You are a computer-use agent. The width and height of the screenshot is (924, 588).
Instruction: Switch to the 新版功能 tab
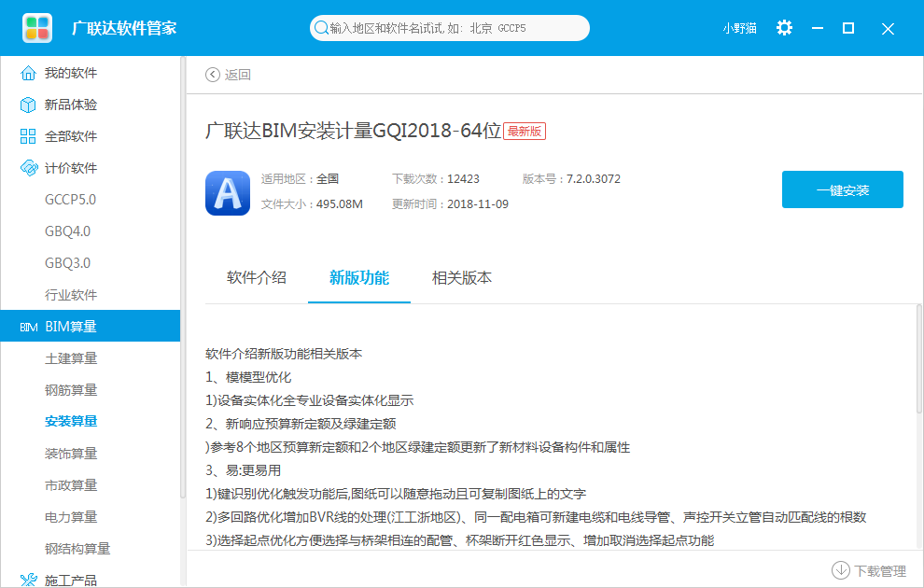click(x=359, y=278)
